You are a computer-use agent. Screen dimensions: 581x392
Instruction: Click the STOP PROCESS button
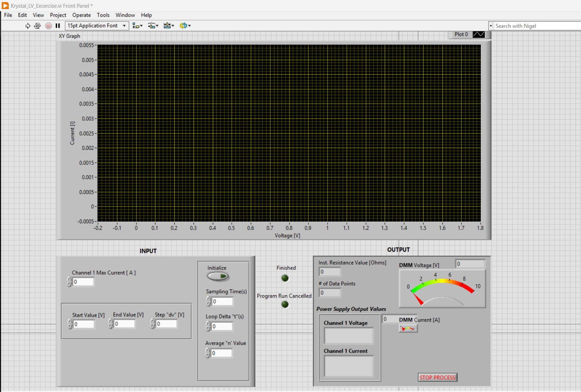point(437,377)
